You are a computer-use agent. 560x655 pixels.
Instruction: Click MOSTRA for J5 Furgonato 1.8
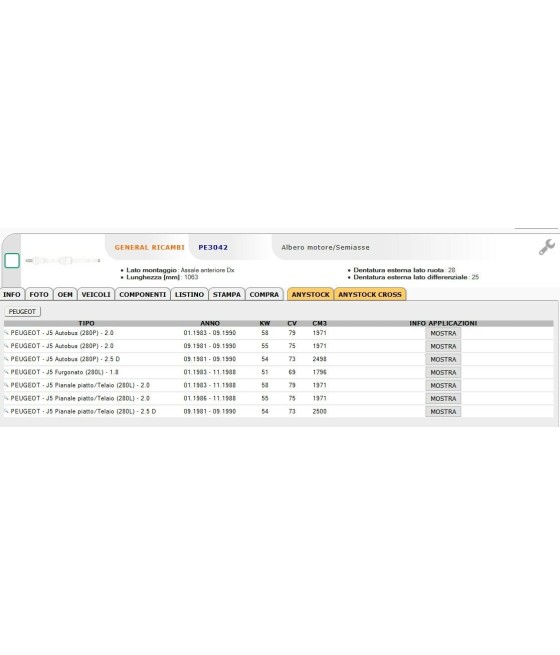coord(443,373)
